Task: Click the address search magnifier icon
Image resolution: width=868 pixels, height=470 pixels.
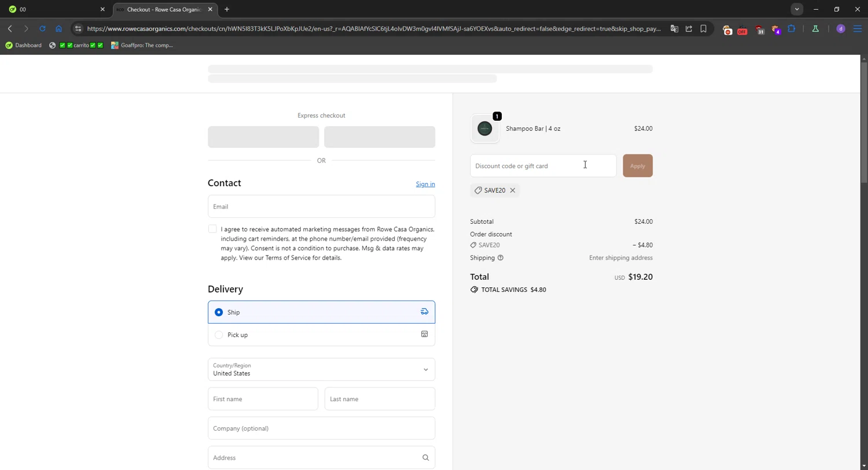Action: coord(425,458)
